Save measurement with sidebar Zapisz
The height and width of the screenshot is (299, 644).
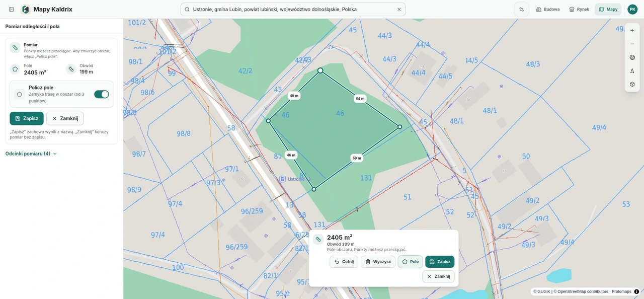click(27, 118)
